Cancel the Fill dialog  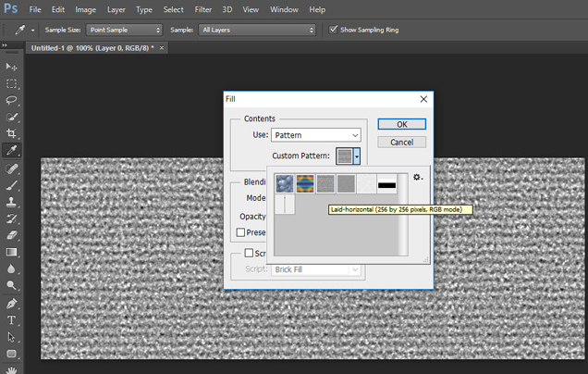pos(402,143)
